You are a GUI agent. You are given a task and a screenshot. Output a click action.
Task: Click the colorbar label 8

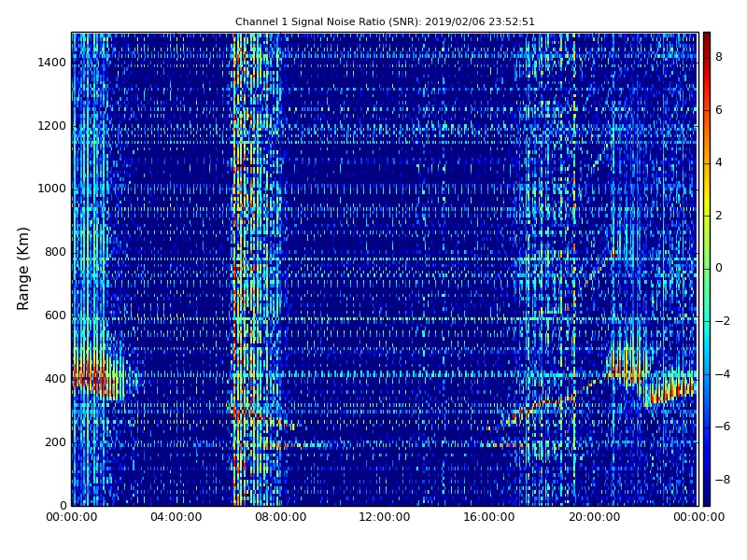coord(719,57)
